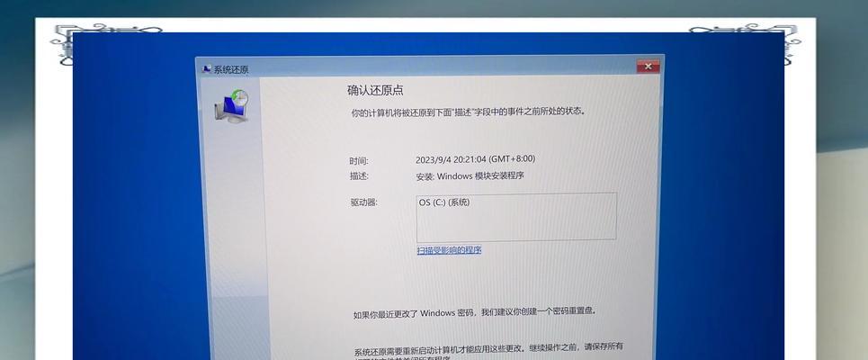The width and height of the screenshot is (868, 360).
Task: Click the large computer restore illustration icon
Action: pyautogui.click(x=232, y=106)
